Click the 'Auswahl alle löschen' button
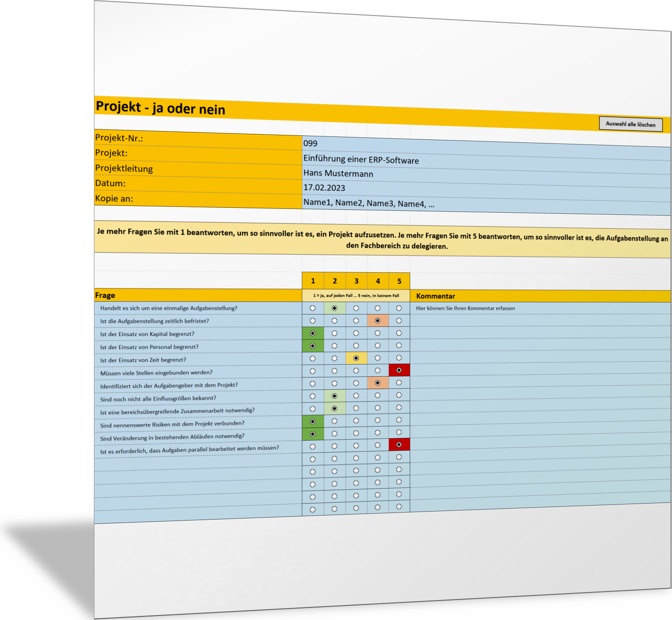This screenshot has width=672, height=620. (x=631, y=124)
